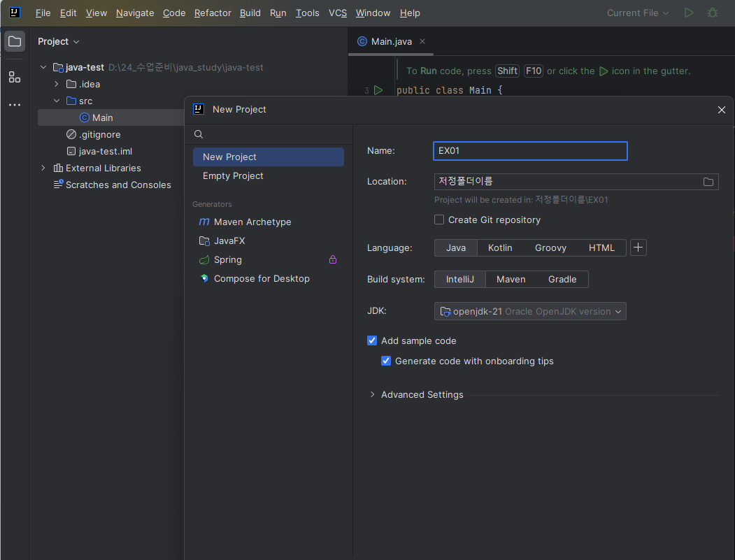Enable Create Git repository checkbox

(x=439, y=220)
